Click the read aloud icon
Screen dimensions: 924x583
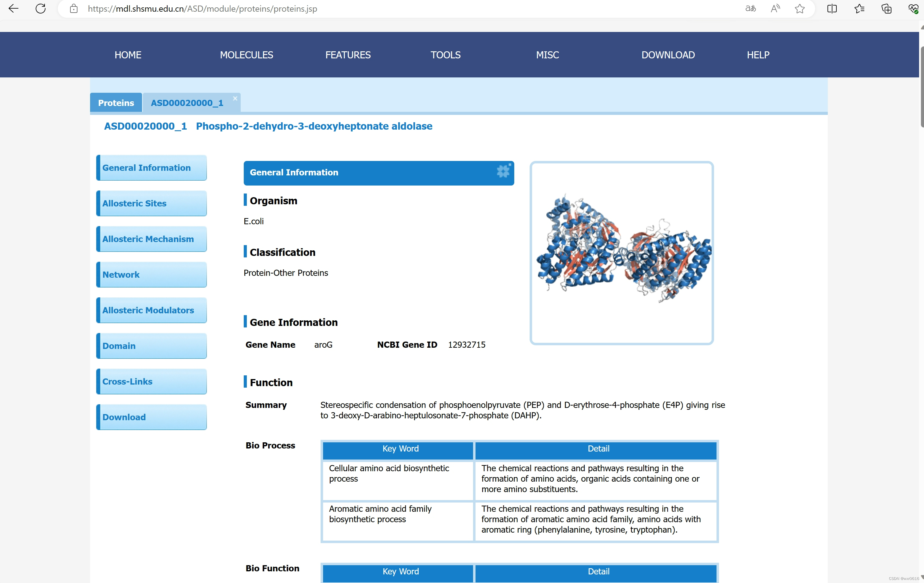point(775,8)
